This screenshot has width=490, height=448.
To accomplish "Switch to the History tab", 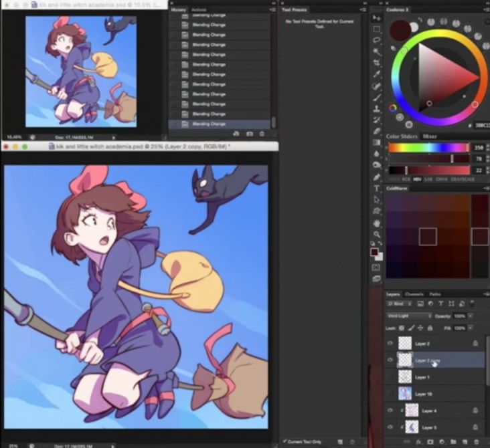I will tap(179, 9).
